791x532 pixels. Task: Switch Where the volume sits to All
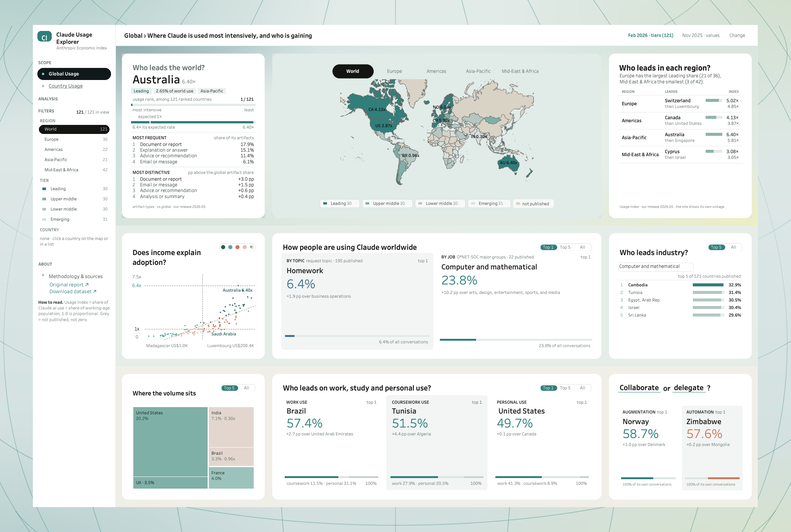[x=247, y=388]
